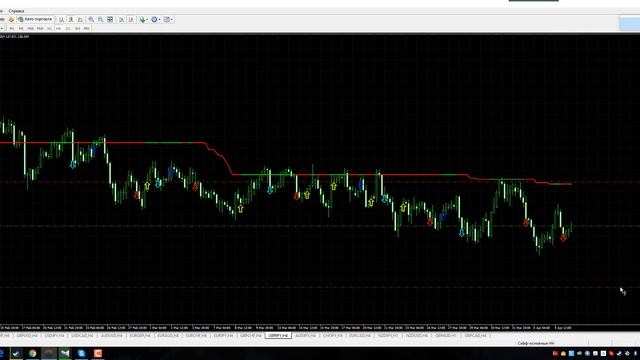Click the gold coin icon beside Авто-торговля
The width and height of the screenshot is (640, 360).
pos(11,19)
